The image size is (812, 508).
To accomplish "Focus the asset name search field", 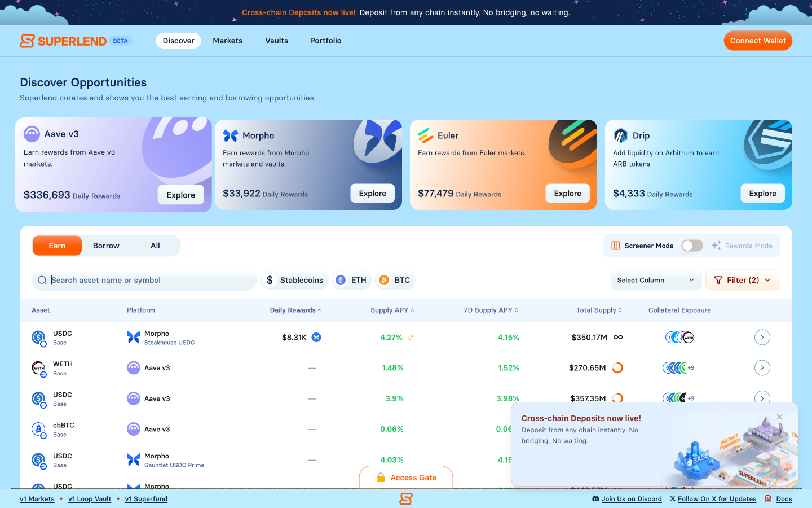I will (149, 280).
